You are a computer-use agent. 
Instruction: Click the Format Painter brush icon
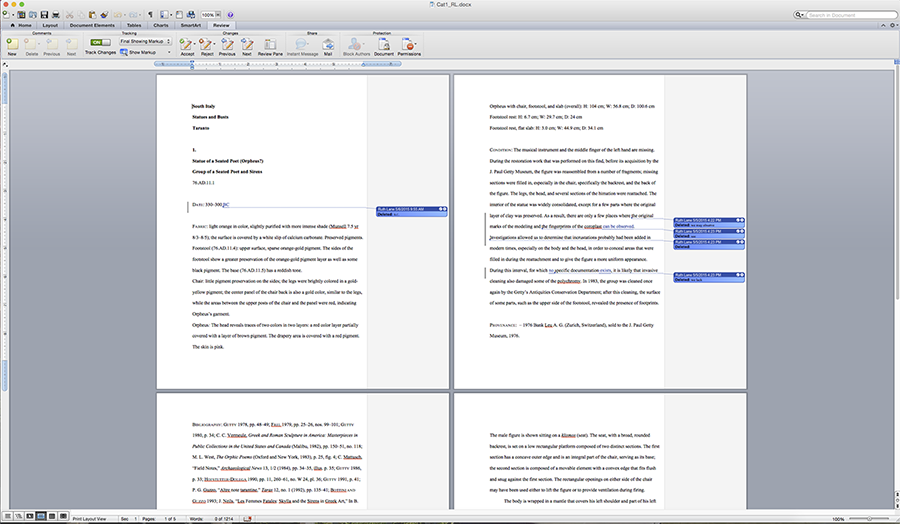tap(104, 14)
